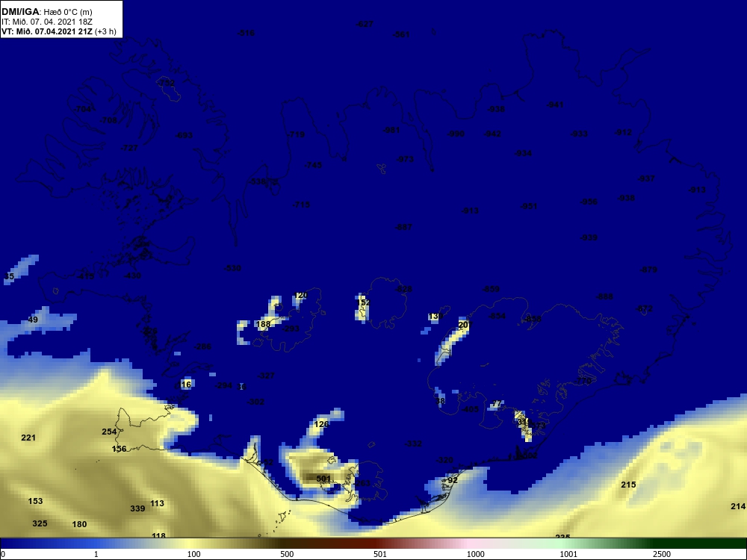Click the map value -405
747x560 pixels.
[x=470, y=408]
